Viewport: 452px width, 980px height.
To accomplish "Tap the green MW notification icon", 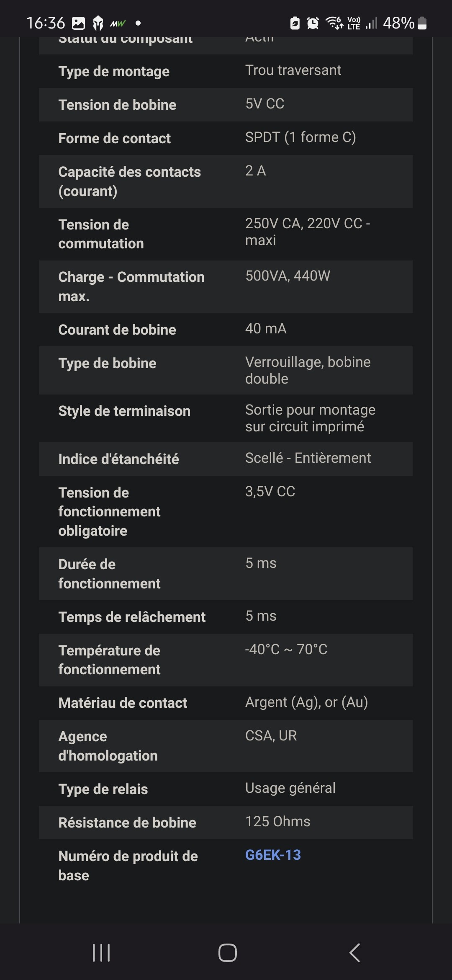I will (x=118, y=23).
